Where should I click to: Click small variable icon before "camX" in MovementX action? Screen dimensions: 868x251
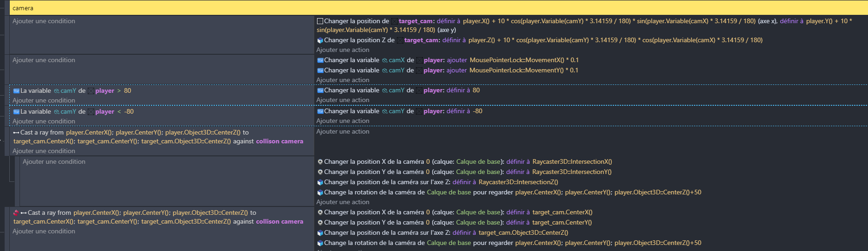pyautogui.click(x=385, y=60)
